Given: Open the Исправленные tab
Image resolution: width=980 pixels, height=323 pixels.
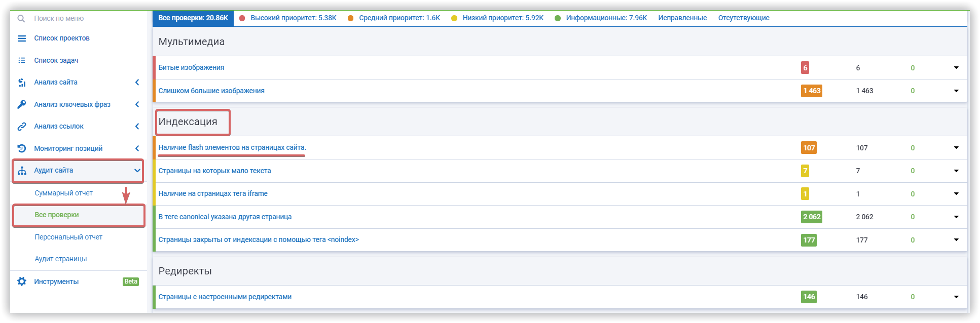Looking at the screenshot, I should click(682, 18).
